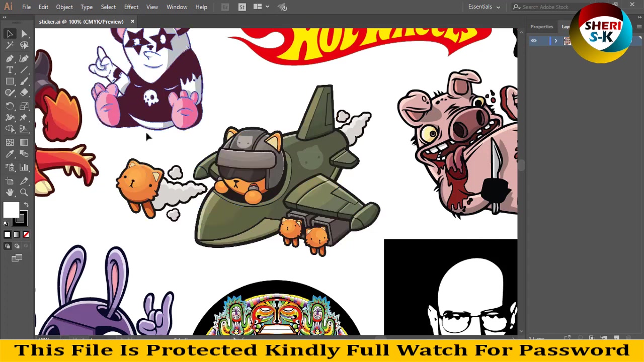The width and height of the screenshot is (644, 362).
Task: Open the Object menu
Action: pyautogui.click(x=64, y=7)
